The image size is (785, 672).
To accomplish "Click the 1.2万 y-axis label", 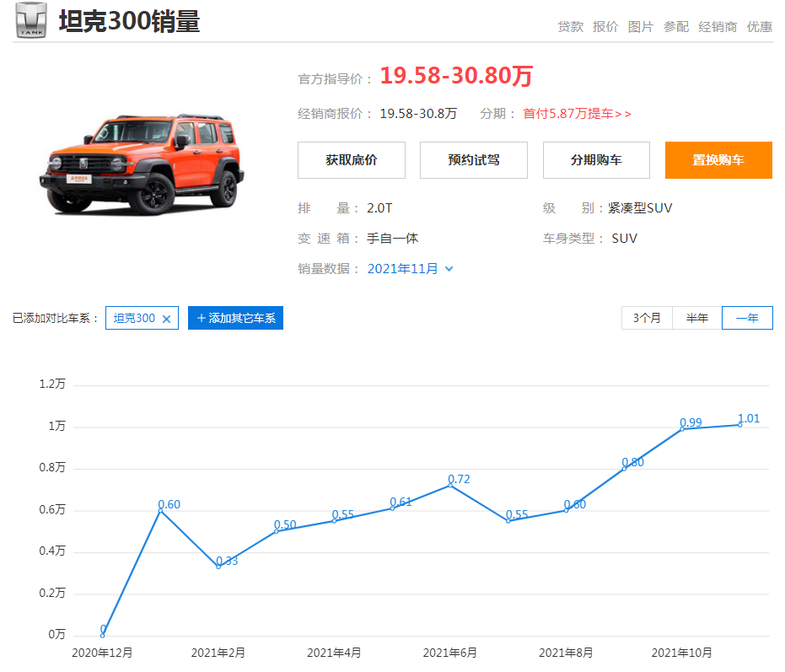I will coord(52,384).
